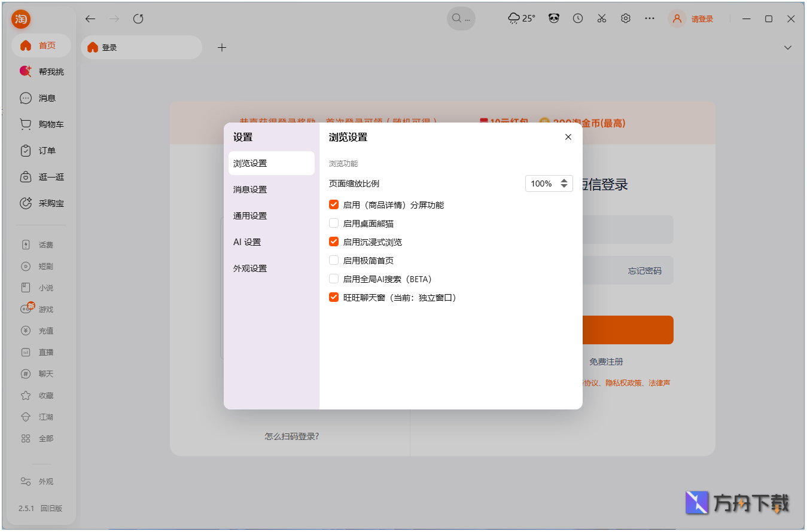
Task: Open 短剧 short drama shortcut
Action: pyautogui.click(x=38, y=266)
